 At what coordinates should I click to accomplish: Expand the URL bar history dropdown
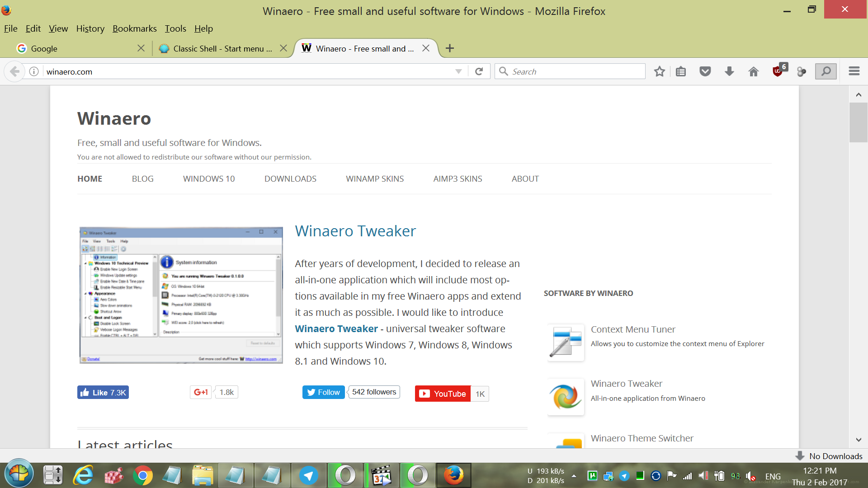[458, 71]
